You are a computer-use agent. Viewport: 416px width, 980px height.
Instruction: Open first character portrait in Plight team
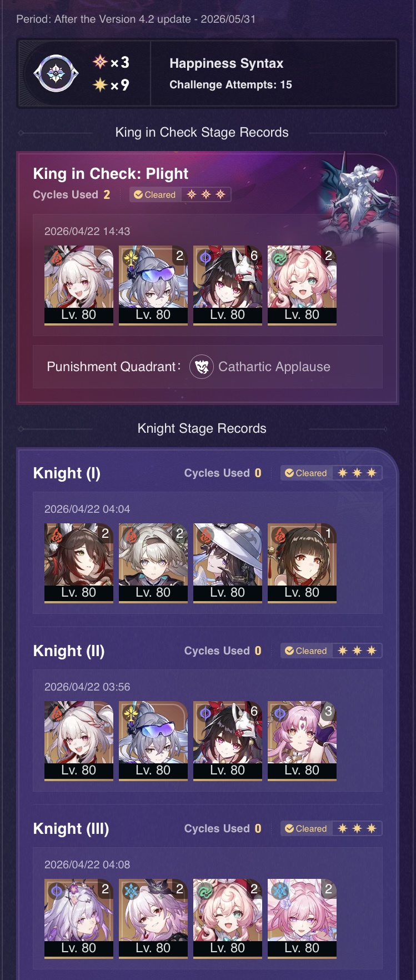click(x=79, y=285)
